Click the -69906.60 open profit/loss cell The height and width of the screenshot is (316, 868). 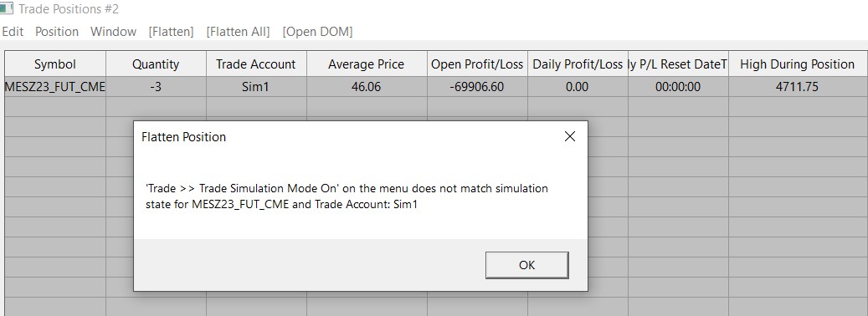click(x=477, y=87)
